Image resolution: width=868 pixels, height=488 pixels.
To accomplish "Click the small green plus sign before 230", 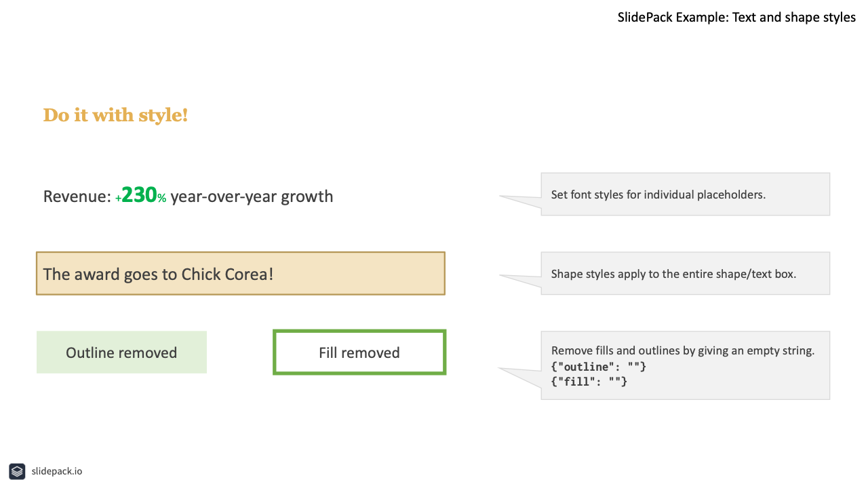I will click(118, 199).
